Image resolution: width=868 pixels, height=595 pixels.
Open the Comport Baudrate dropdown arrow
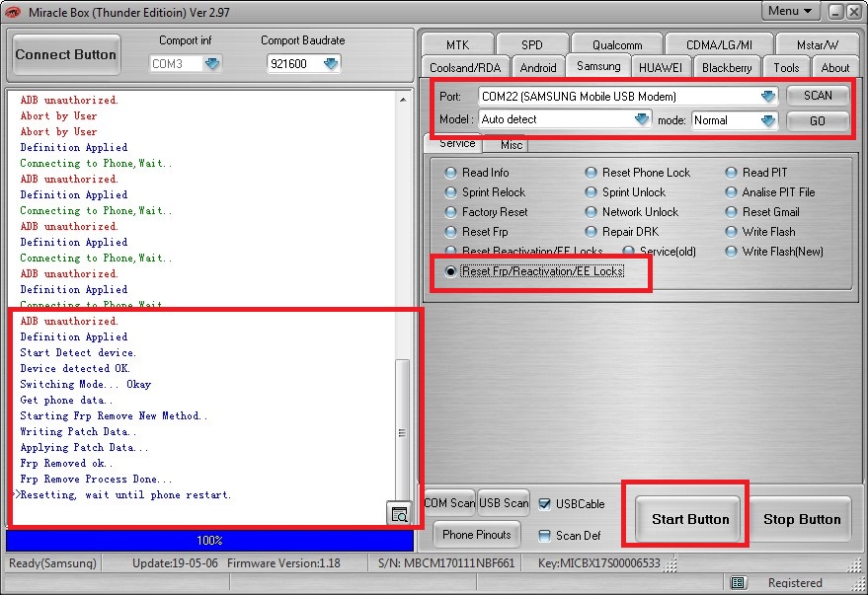331,63
